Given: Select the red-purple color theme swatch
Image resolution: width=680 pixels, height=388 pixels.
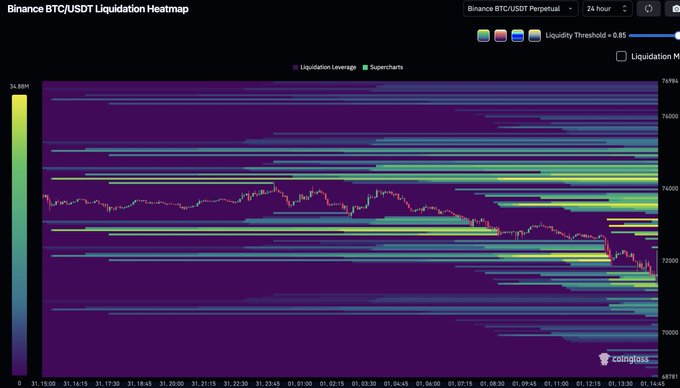Looking at the screenshot, I should [x=500, y=36].
